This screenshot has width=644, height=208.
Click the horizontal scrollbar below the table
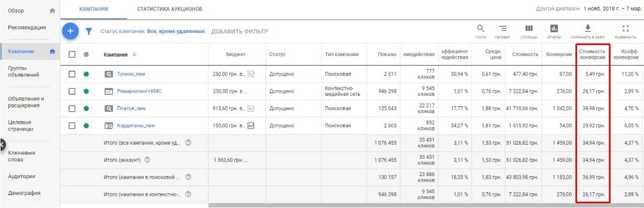pyautogui.click(x=426, y=205)
